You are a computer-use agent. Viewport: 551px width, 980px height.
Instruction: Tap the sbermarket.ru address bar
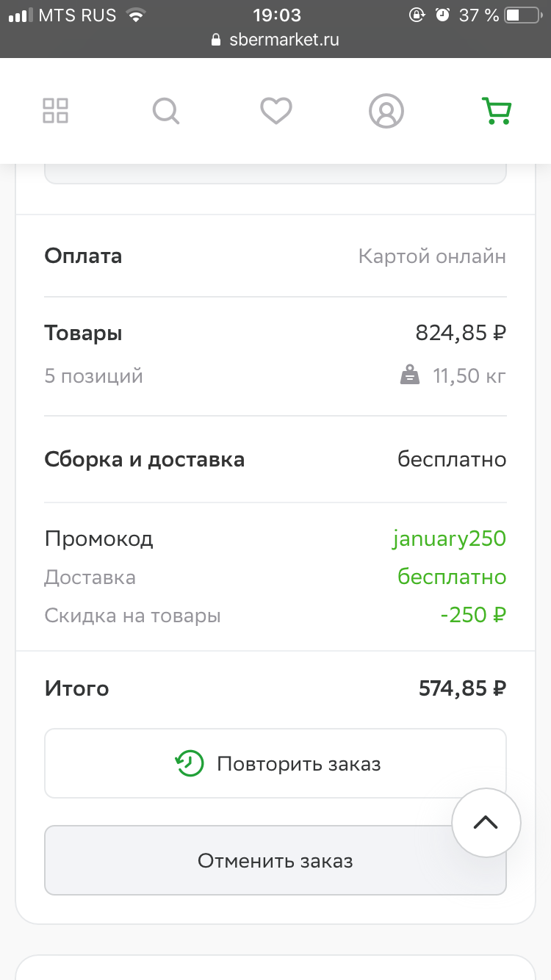[x=275, y=40]
